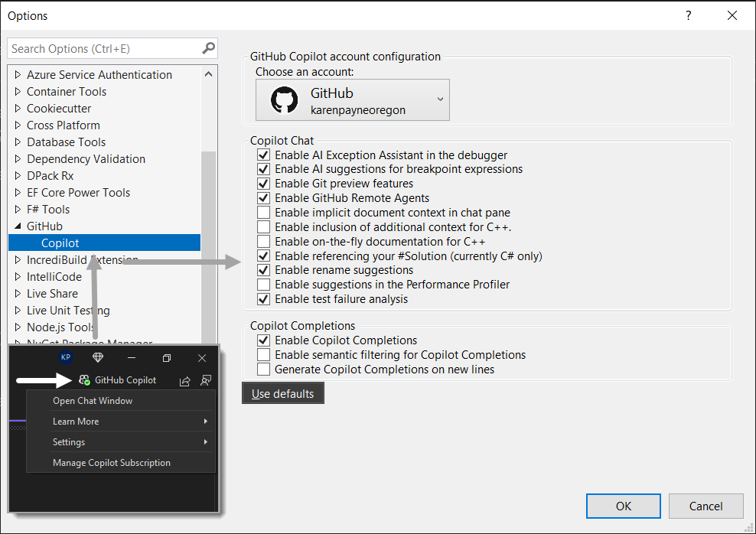Disable AI Exception Assistant in the debugger

tap(263, 155)
